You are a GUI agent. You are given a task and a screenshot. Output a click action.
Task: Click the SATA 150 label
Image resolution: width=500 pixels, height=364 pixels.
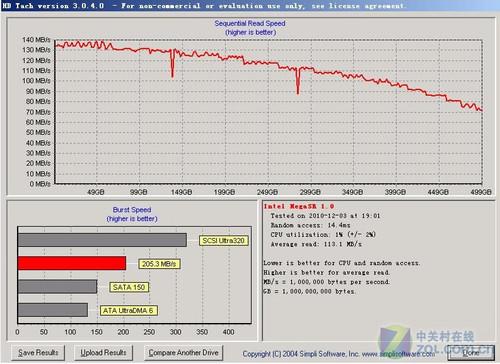tap(129, 287)
